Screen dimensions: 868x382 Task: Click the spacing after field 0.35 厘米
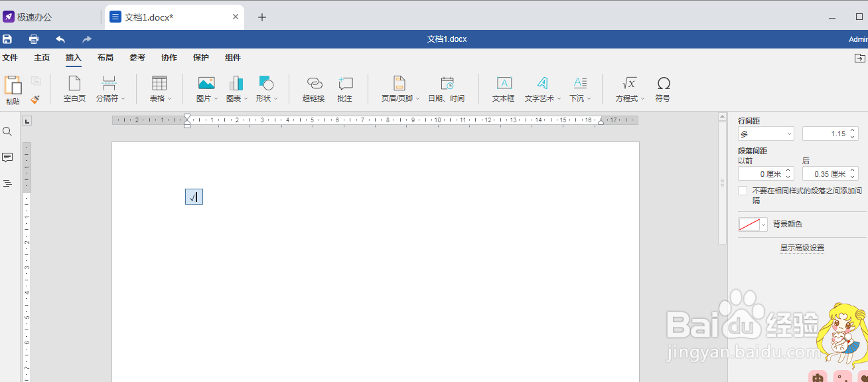tap(826, 173)
